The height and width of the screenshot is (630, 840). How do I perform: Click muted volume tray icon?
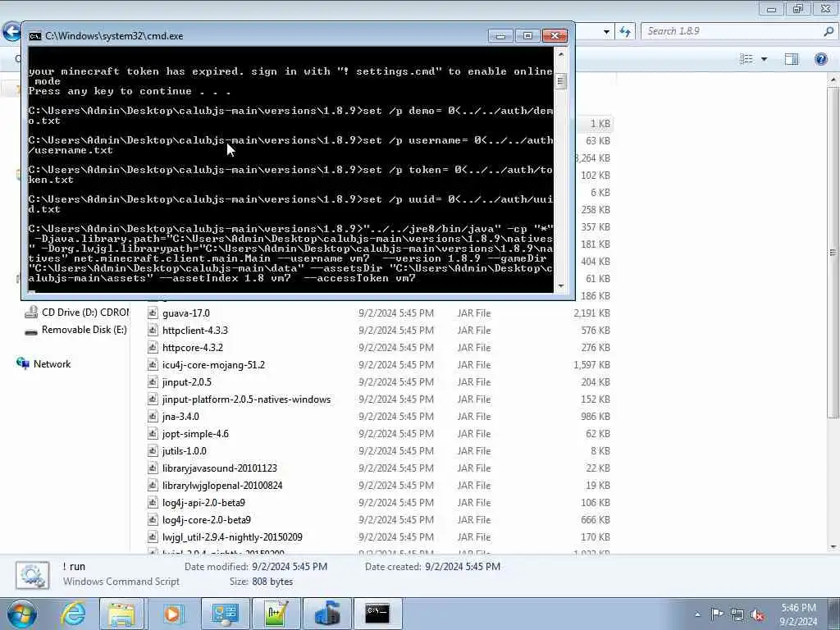click(x=757, y=614)
